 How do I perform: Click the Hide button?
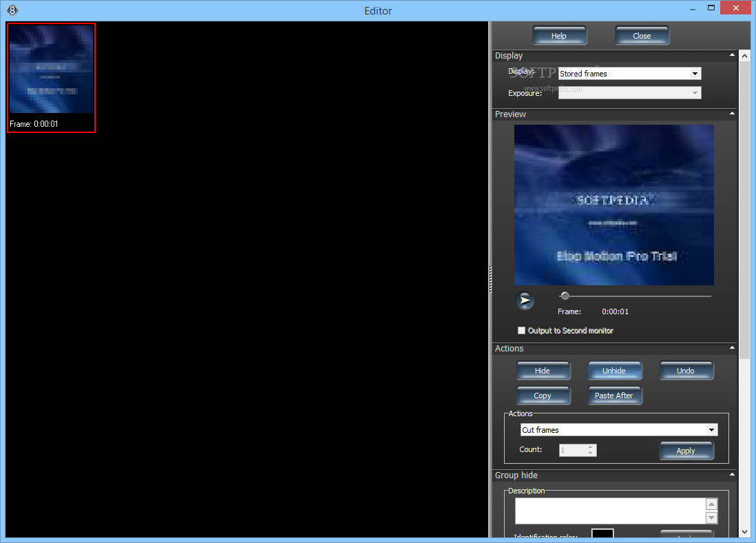(543, 371)
